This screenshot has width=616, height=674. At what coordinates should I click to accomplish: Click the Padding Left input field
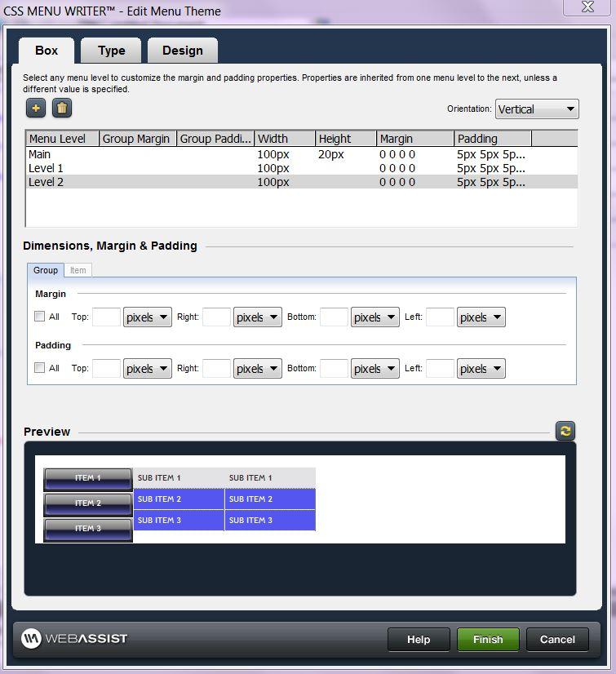pyautogui.click(x=441, y=368)
